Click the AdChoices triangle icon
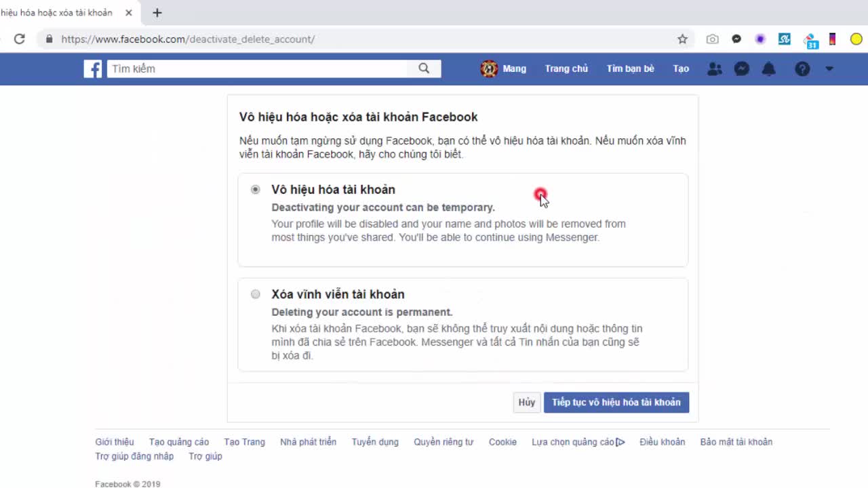This screenshot has height=488, width=868. click(x=620, y=442)
